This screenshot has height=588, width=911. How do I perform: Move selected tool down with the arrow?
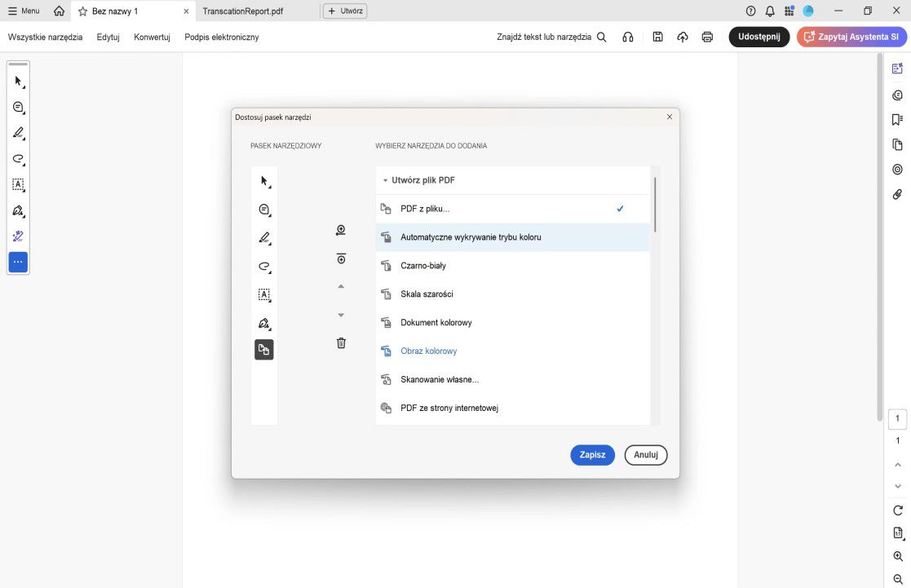pos(341,315)
